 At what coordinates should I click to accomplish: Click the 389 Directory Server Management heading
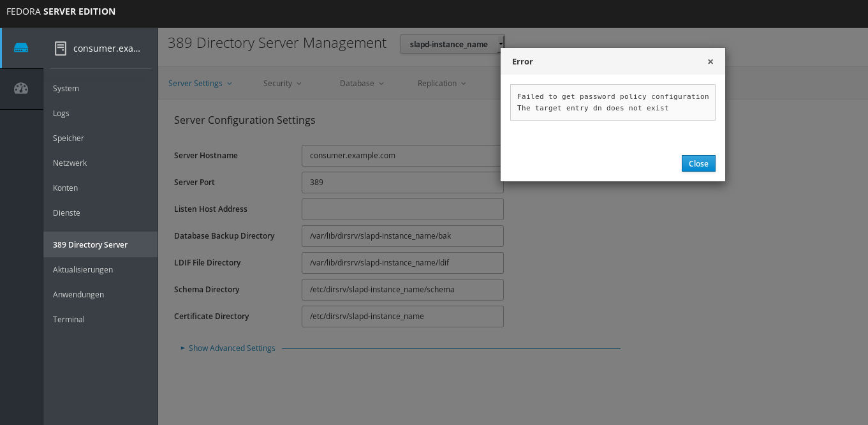tap(277, 43)
